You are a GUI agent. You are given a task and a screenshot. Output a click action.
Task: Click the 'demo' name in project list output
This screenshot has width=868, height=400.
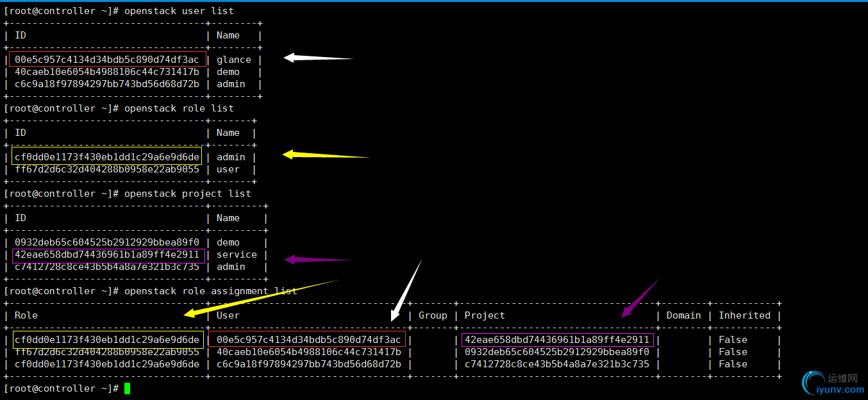228,242
